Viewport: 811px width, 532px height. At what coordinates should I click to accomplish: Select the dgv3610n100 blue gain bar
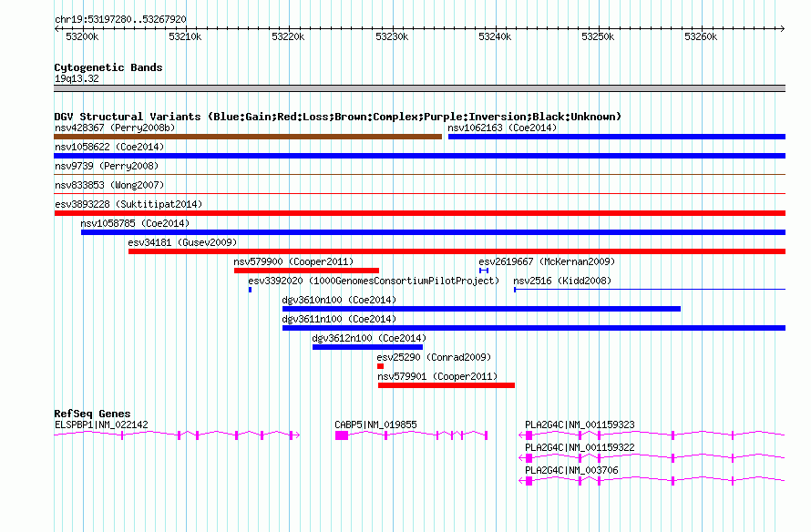pos(481,309)
